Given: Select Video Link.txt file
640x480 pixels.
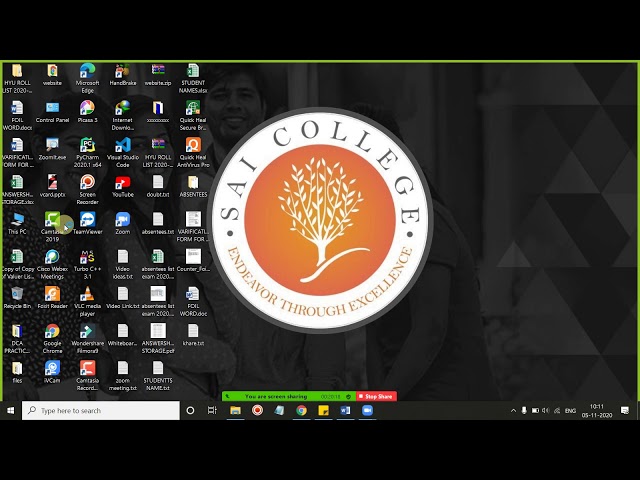Looking at the screenshot, I should click(122, 298).
